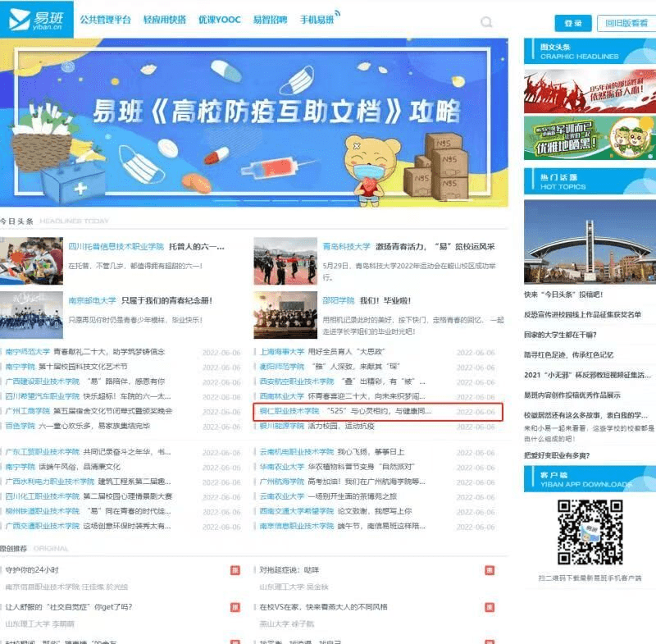Click the red 原 badge beside 对拖延症说:哒咩
Viewport: 656px width, 644px height.
[490, 570]
